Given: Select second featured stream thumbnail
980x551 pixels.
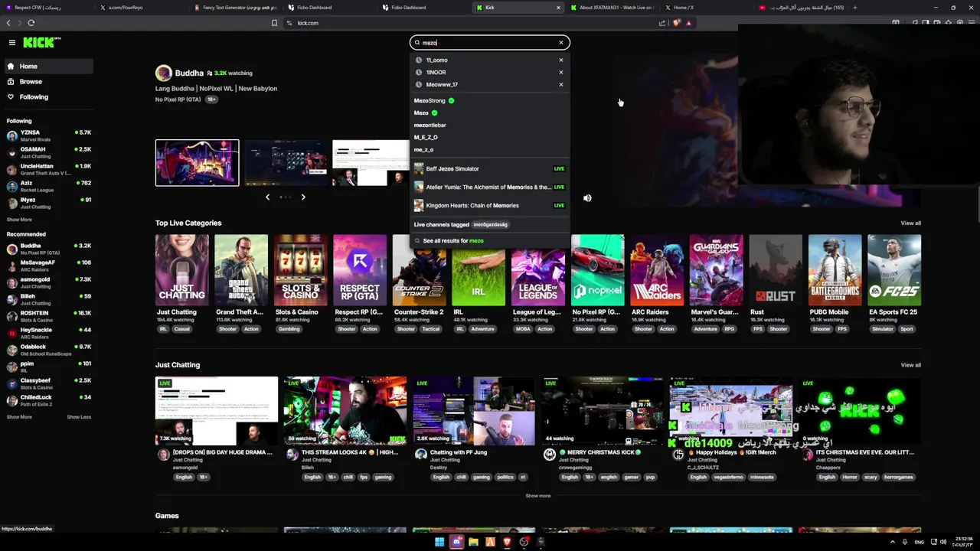Looking at the screenshot, I should click(x=286, y=163).
